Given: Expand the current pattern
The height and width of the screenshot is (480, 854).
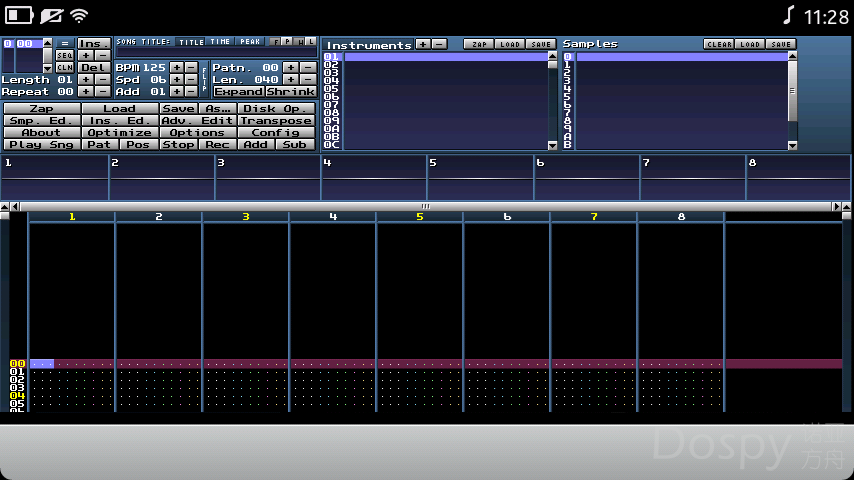Looking at the screenshot, I should point(239,92).
